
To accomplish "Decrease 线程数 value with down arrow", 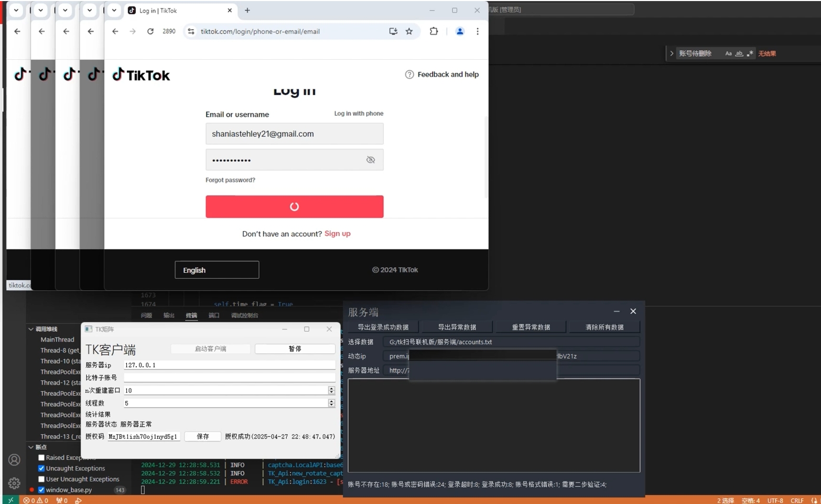I will coord(331,405).
